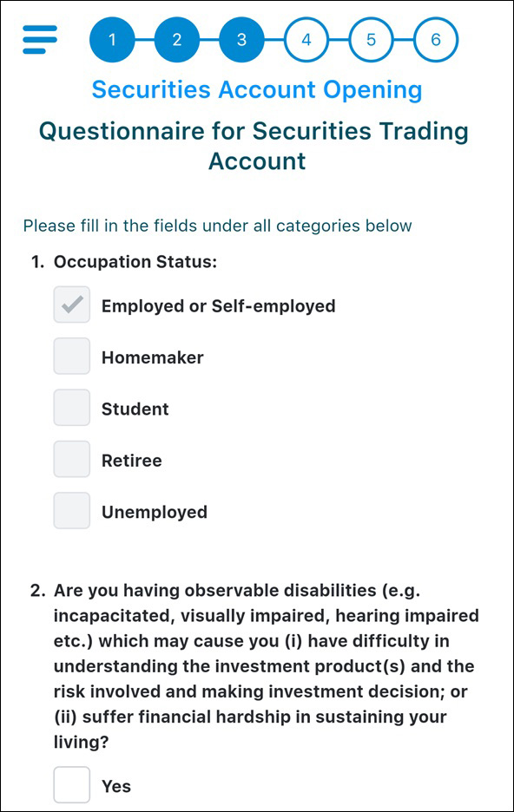Click the Unemployed label text
Screen dimensions: 514x812
(x=155, y=512)
